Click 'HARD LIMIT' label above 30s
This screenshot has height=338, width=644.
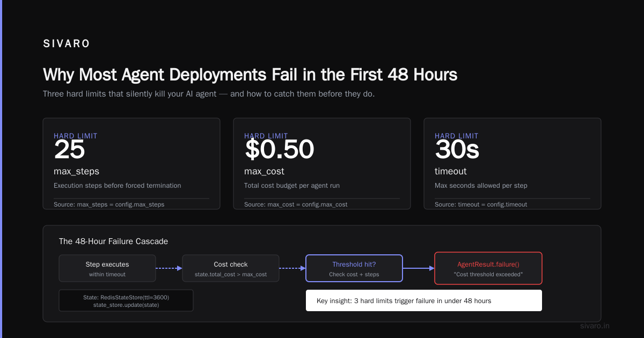click(457, 136)
